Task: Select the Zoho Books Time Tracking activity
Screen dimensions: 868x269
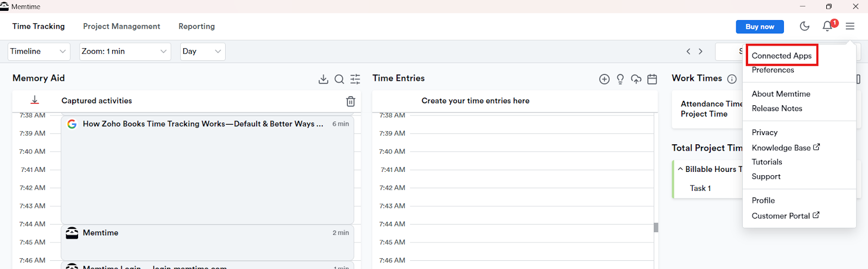Action: click(x=207, y=170)
